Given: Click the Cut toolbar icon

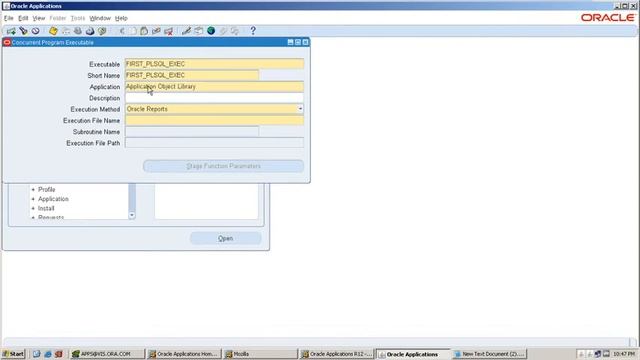Looking at the screenshot, I should pyautogui.click(x=122, y=31).
